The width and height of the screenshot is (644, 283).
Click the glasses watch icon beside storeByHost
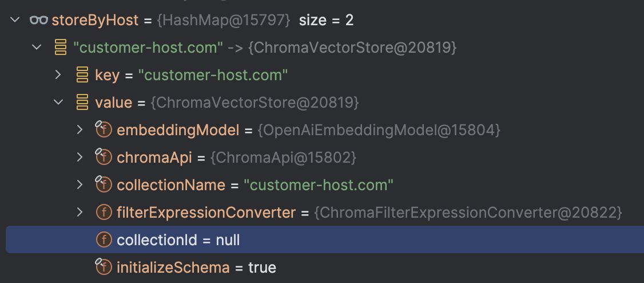[39, 20]
